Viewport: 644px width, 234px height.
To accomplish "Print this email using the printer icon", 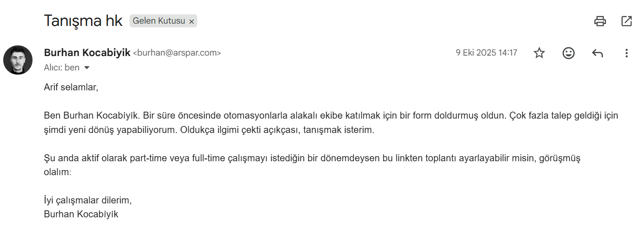I will point(600,21).
